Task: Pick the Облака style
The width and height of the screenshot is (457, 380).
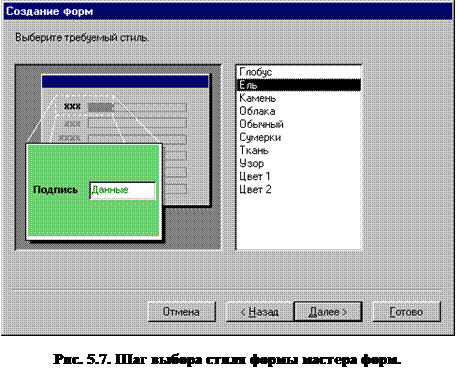Action: (298, 111)
